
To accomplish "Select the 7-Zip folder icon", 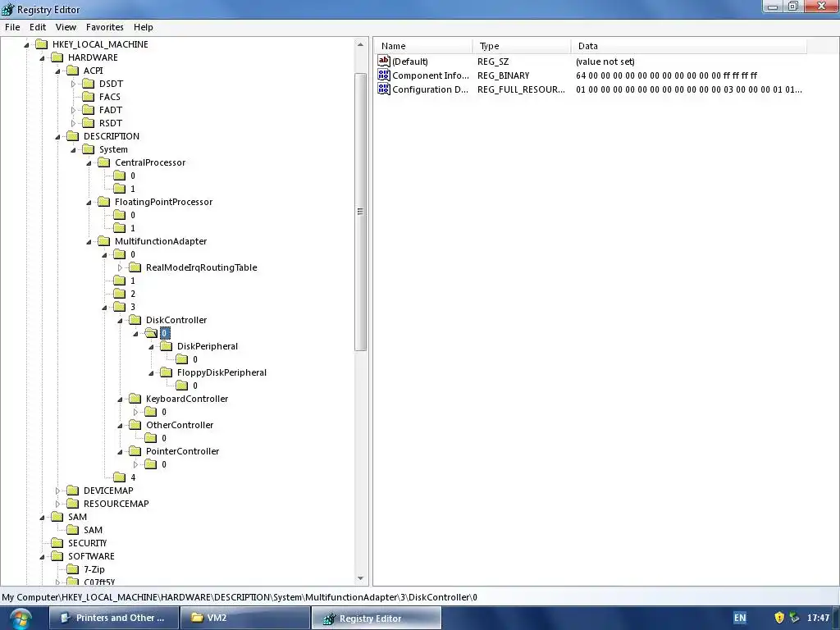I will coord(73,569).
